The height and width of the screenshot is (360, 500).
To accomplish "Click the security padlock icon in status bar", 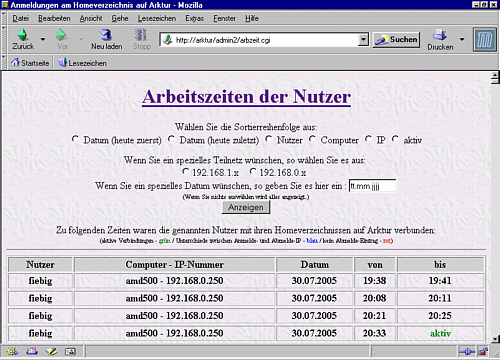I will (x=483, y=352).
